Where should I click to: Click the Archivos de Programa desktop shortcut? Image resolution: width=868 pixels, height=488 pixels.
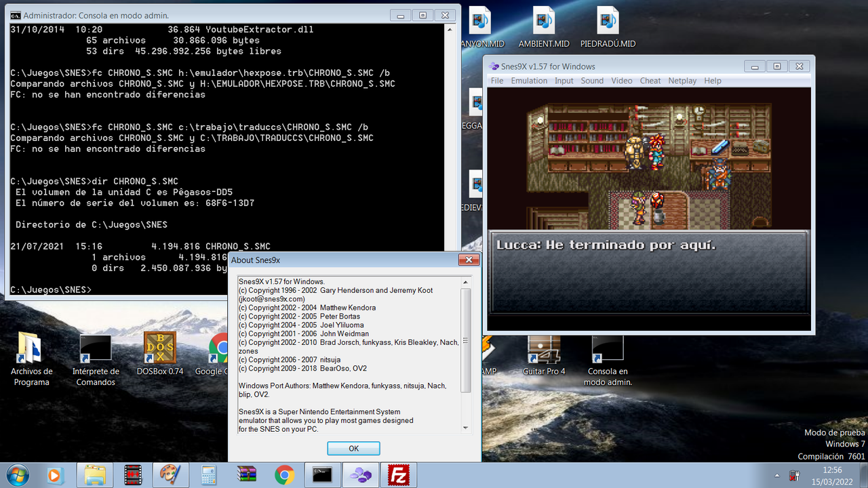pos(31,359)
